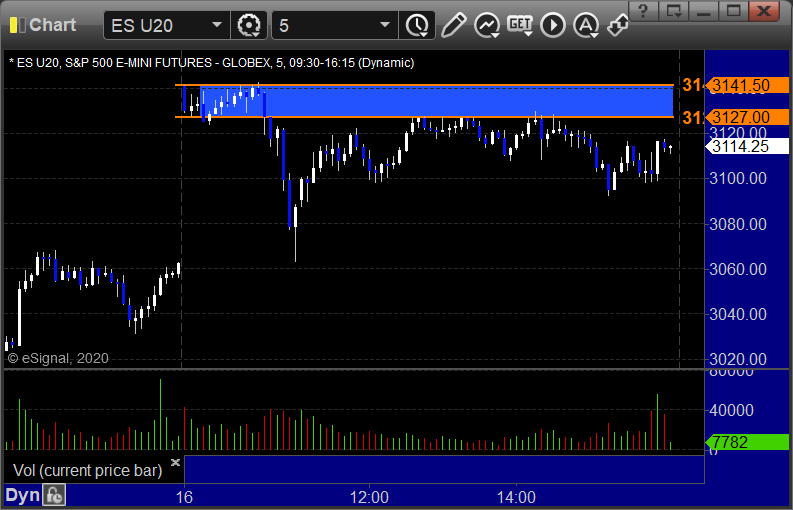Start bar replay play button
Image resolution: width=793 pixels, height=510 pixels.
553,25
